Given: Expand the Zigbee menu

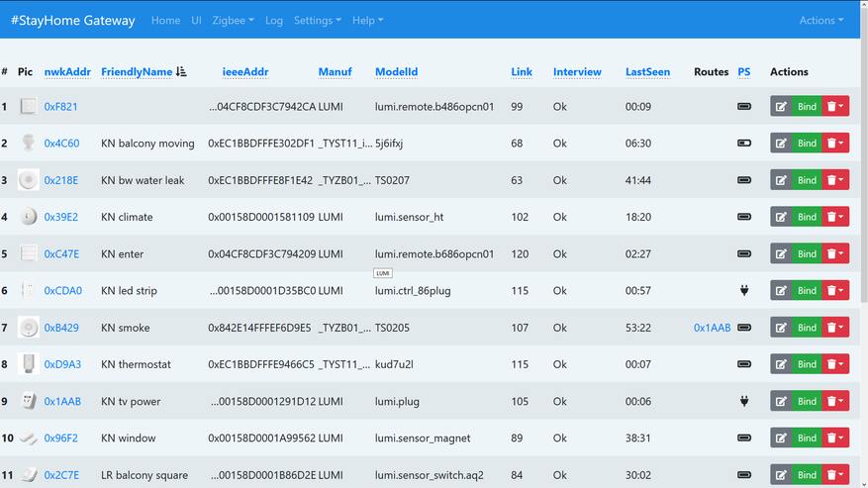Looking at the screenshot, I should tap(233, 21).
